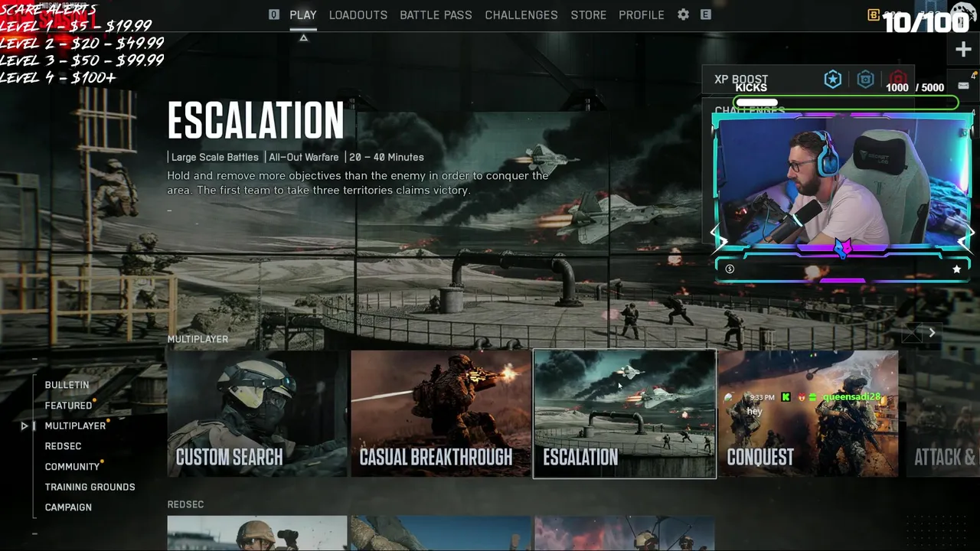
Task: Click the E key next-tab icon
Action: point(706,15)
